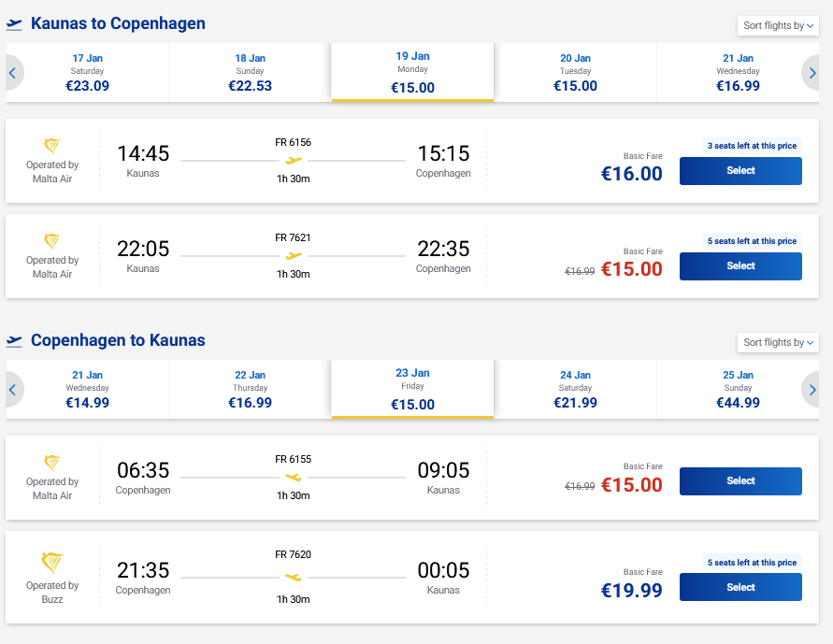Click 18 Jan Sunday €22.53 date tab

click(x=250, y=72)
